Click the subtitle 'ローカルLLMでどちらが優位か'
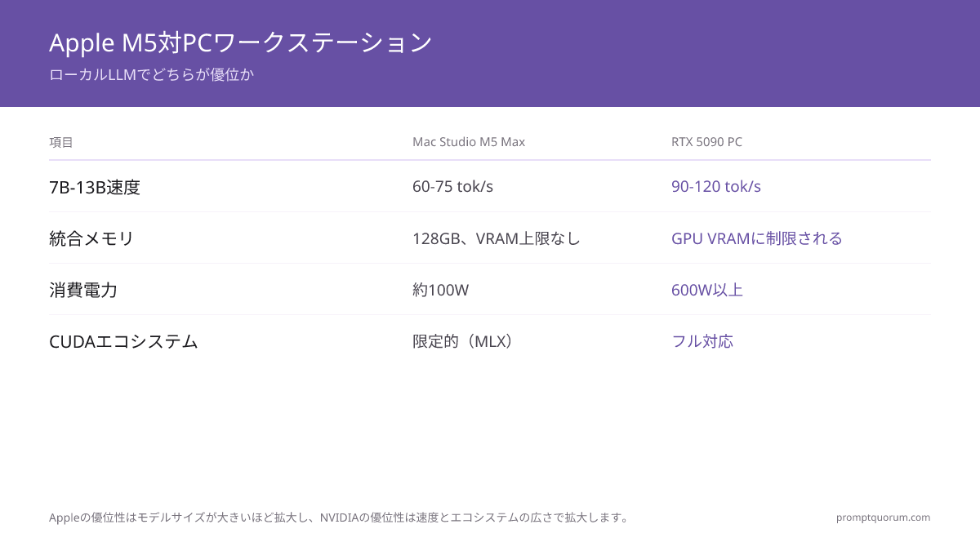The image size is (980, 551). (x=152, y=75)
